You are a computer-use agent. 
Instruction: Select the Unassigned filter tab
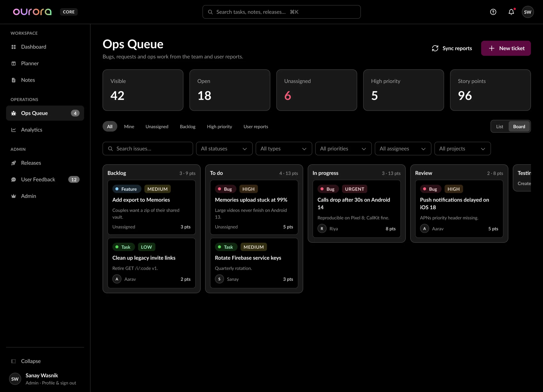coord(157,126)
